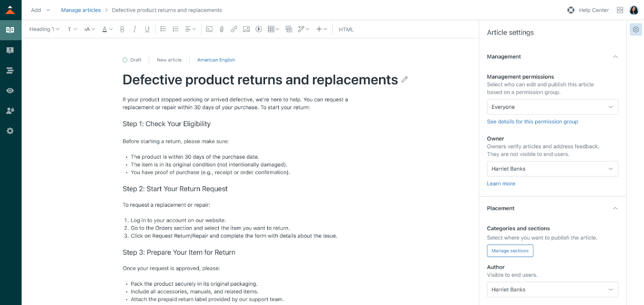
Task: Insert a bulleted list
Action: 163,29
